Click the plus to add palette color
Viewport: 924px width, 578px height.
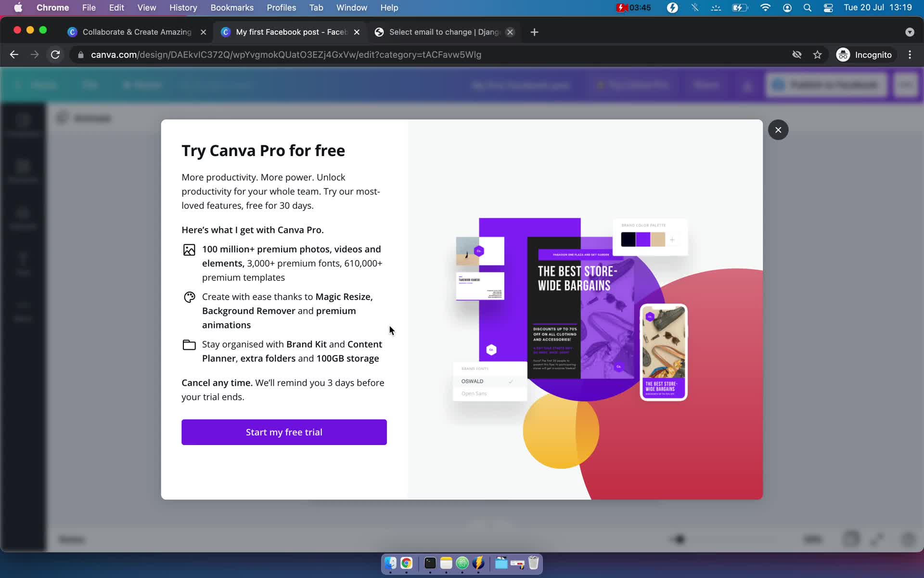click(672, 239)
